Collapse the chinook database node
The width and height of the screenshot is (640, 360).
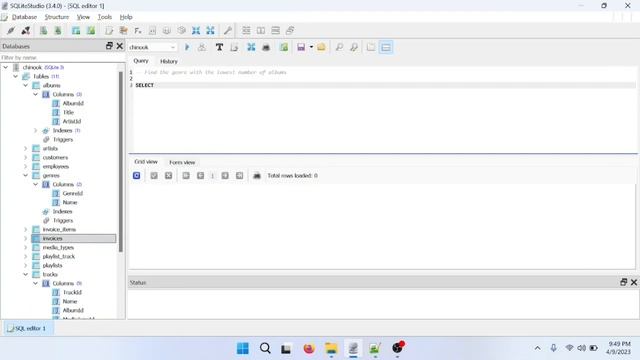click(6, 67)
